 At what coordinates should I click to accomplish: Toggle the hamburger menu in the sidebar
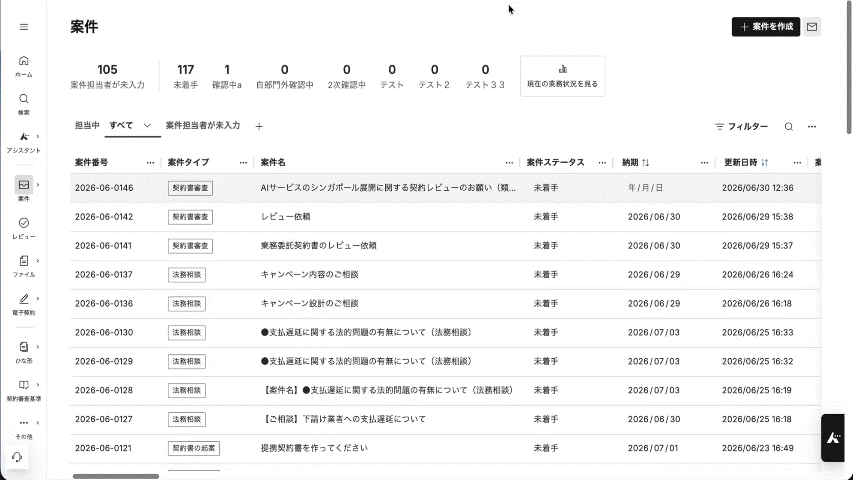coord(24,27)
